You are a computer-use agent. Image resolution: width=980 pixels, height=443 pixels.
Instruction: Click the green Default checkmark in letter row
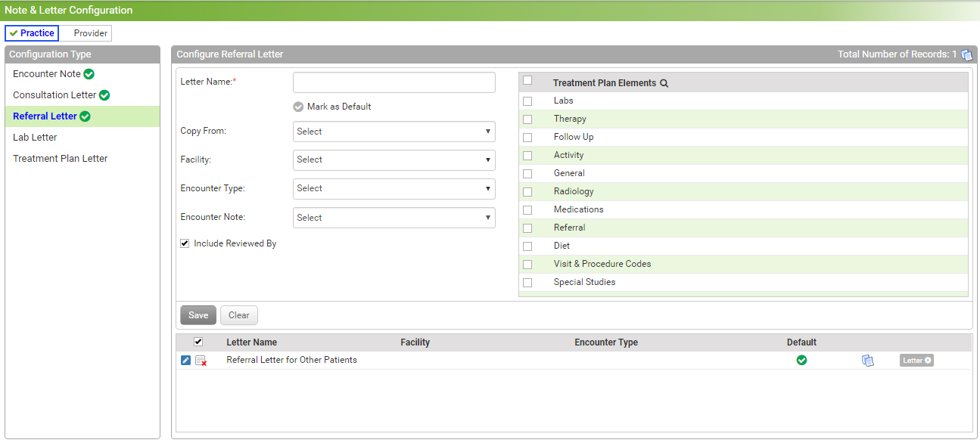(801, 361)
